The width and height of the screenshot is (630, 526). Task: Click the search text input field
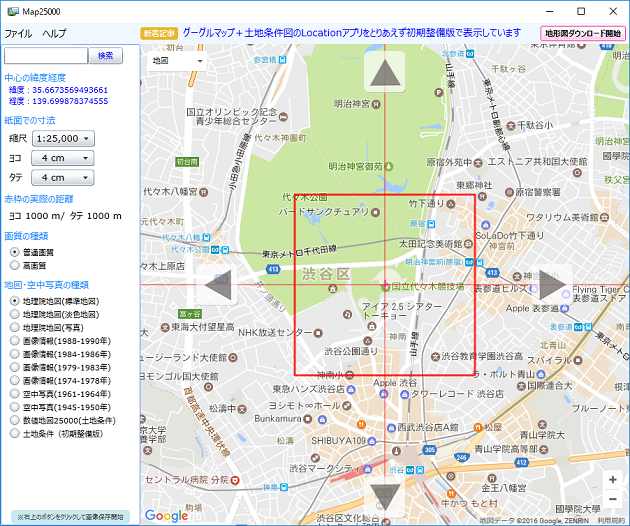pyautogui.click(x=46, y=56)
